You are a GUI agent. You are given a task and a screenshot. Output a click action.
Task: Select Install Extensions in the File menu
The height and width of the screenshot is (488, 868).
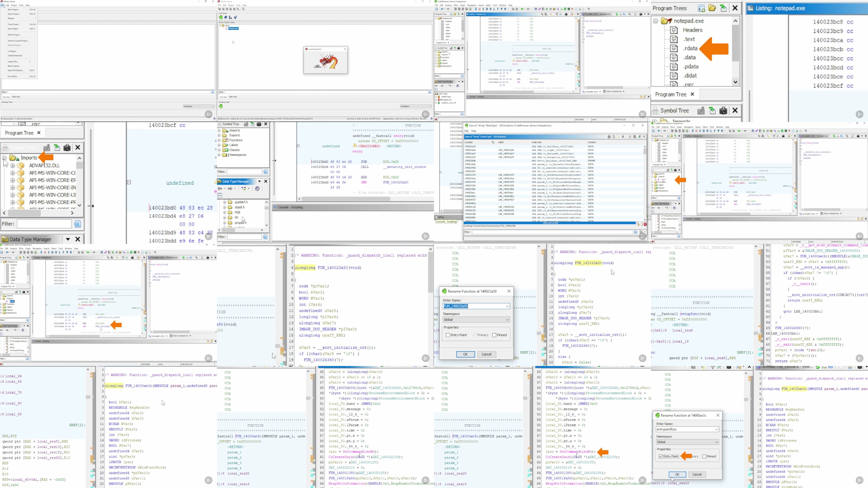point(20,56)
